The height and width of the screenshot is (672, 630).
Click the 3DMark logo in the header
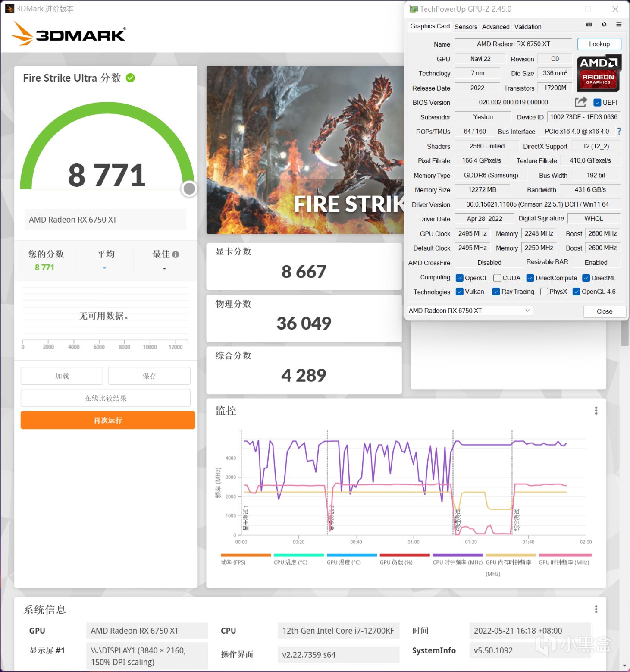68,33
